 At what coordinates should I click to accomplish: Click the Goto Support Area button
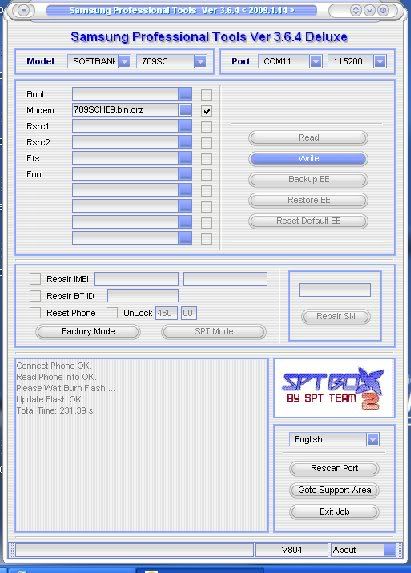[334, 490]
